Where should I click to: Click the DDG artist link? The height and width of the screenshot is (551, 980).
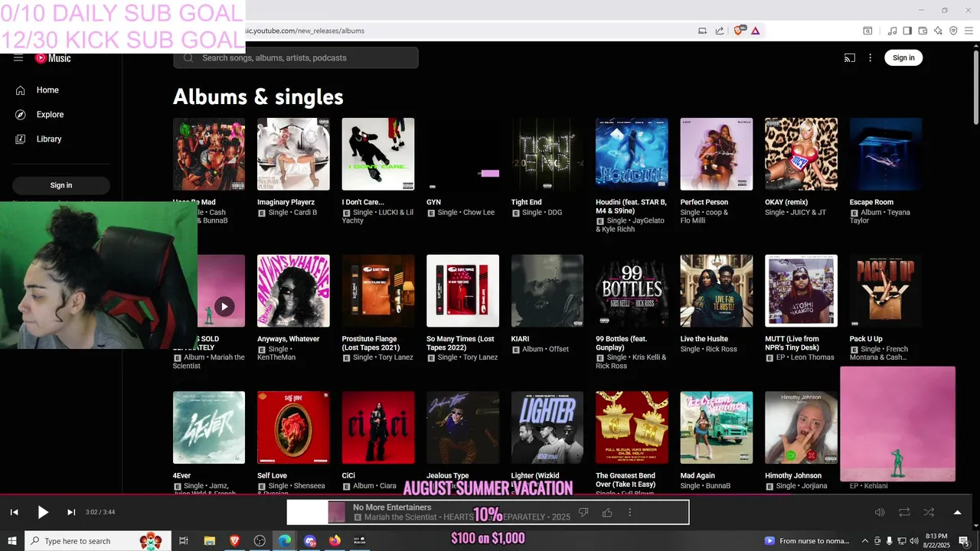click(554, 213)
